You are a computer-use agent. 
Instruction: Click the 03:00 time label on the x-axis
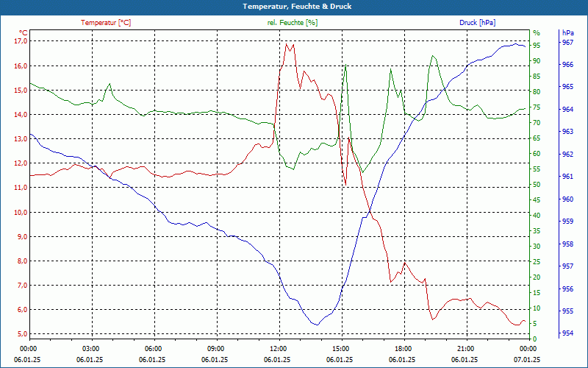tap(90, 348)
